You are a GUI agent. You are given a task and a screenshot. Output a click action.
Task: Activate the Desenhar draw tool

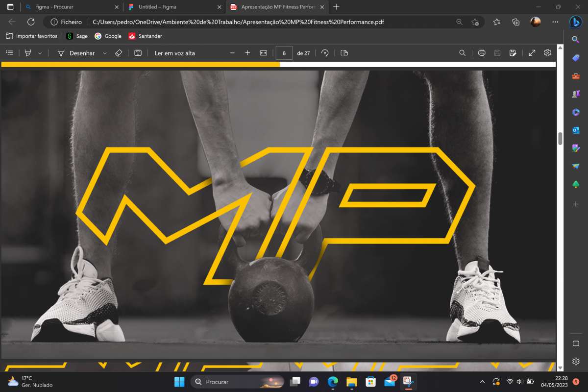coord(76,53)
